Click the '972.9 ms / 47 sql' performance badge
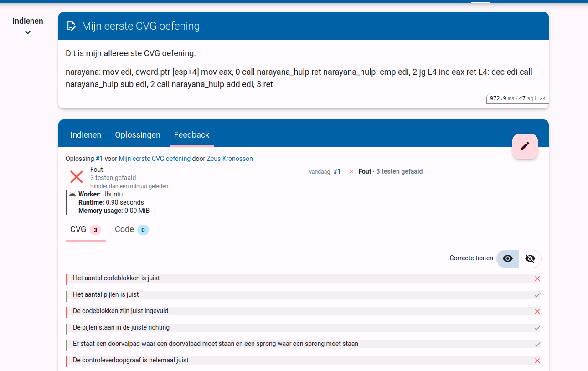 [516, 98]
